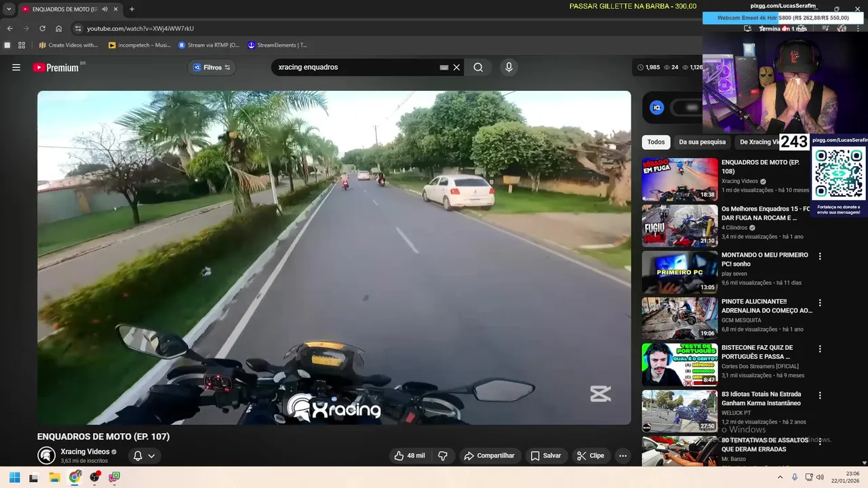
Task: Clear the search text with X
Action: click(x=456, y=67)
